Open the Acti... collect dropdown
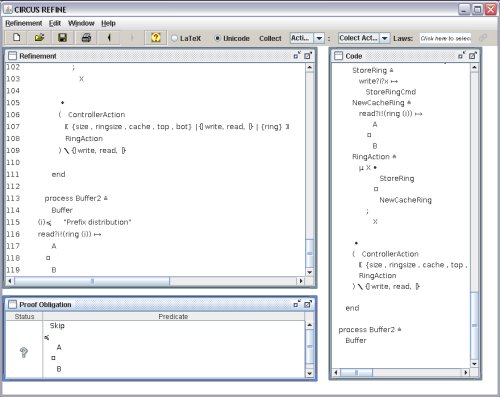Viewport: 500px width, 397px height. pos(319,38)
